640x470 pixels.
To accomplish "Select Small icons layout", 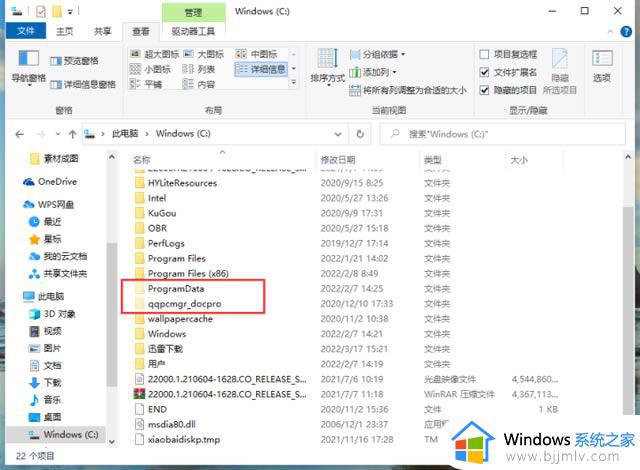I will click(x=150, y=69).
